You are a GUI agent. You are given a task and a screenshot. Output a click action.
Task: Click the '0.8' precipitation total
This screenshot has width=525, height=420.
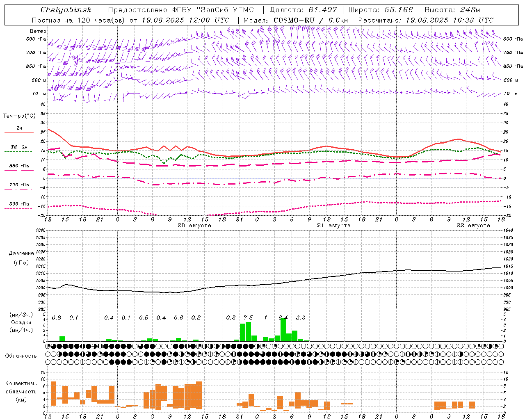coord(57,317)
